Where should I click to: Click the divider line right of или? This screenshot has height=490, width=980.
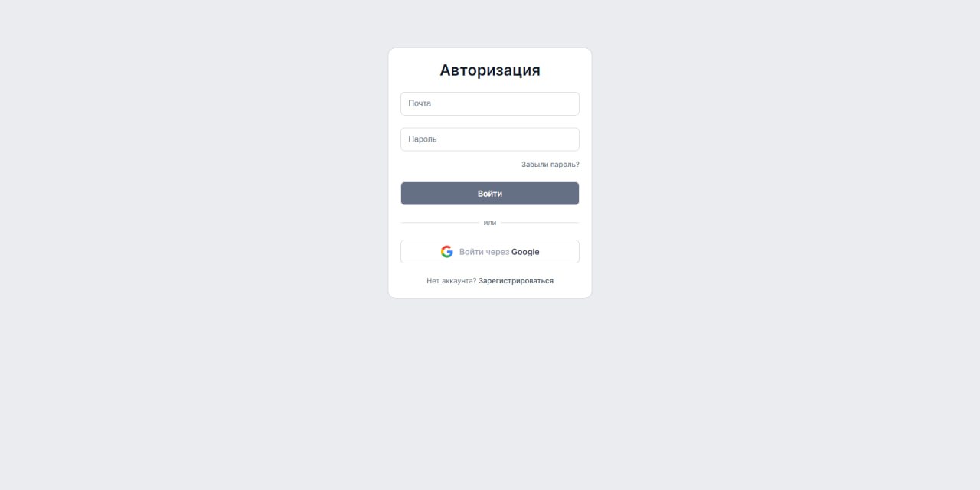pyautogui.click(x=540, y=223)
